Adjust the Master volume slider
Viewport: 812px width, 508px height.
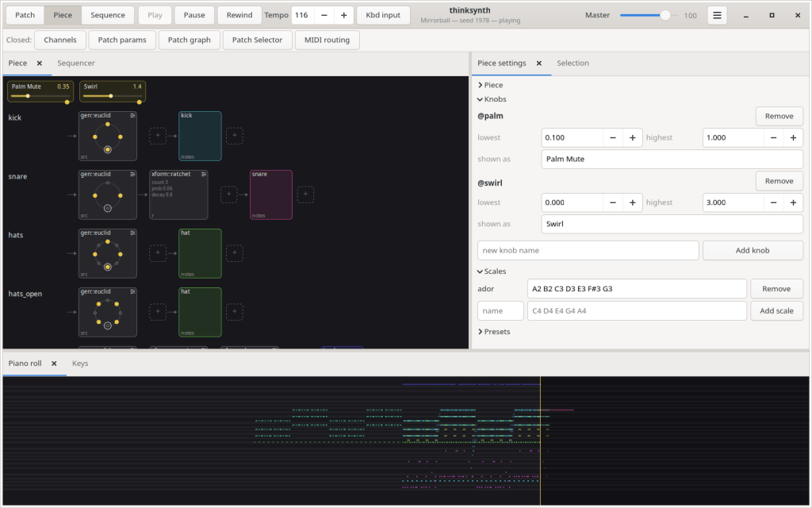[x=649, y=15]
